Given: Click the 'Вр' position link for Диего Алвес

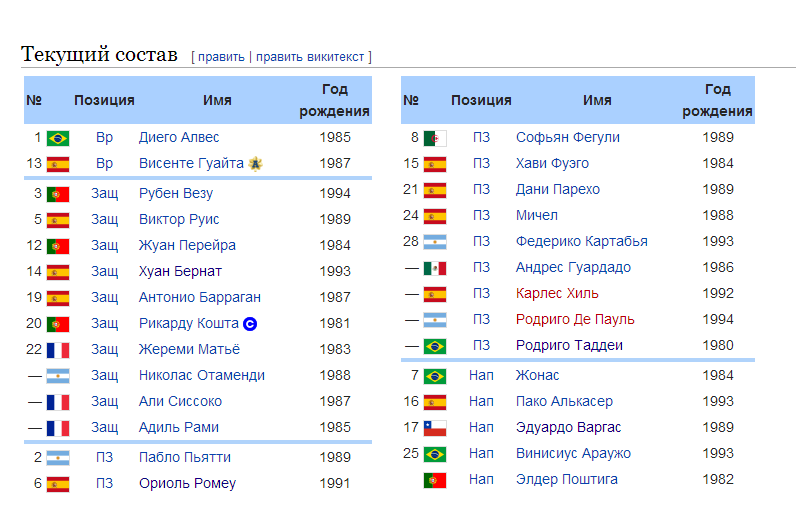Looking at the screenshot, I should tap(105, 138).
